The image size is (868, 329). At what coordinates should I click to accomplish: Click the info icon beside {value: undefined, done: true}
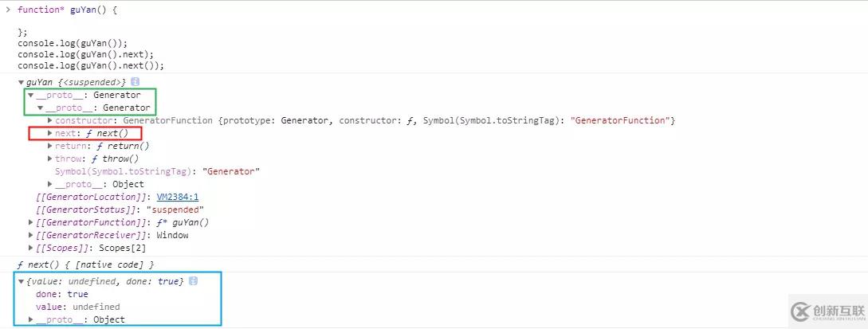click(193, 281)
